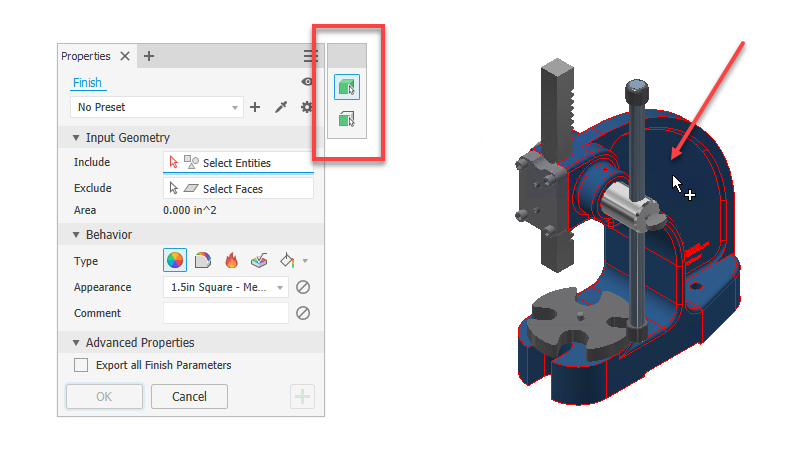This screenshot has width=800, height=450.
Task: Enable Export all Finish Parameters checkbox
Action: point(81,365)
